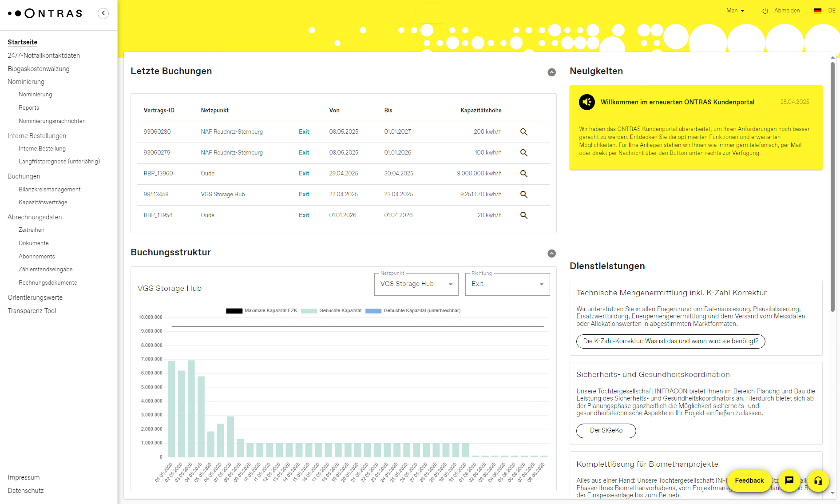Select Abrechnungsdaten section heading
This screenshot has width=840, height=504.
point(35,217)
